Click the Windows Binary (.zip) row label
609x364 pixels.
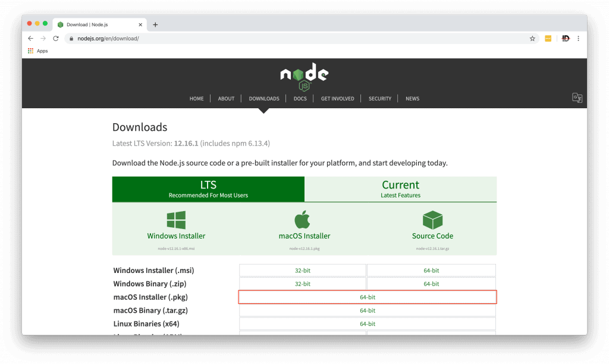click(x=149, y=284)
